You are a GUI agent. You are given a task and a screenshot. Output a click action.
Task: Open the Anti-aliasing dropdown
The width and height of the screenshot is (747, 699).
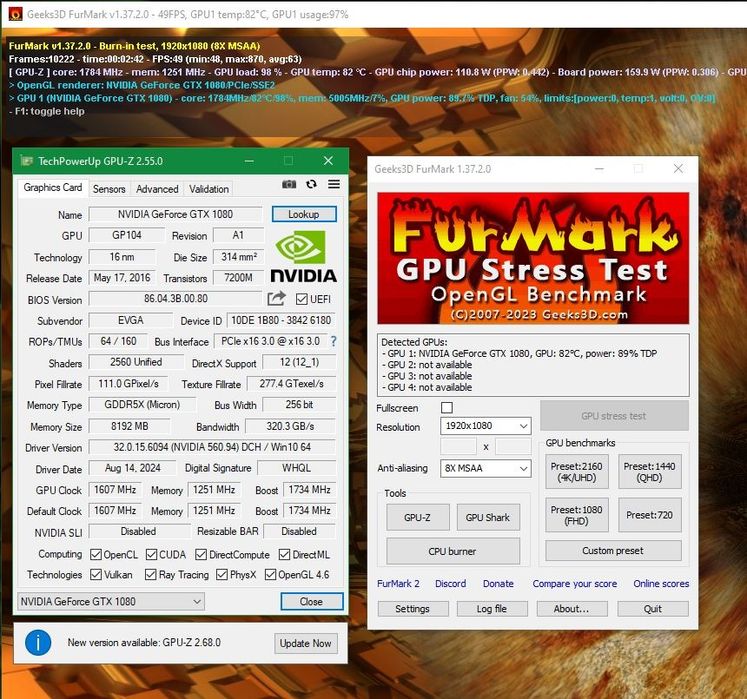(485, 468)
